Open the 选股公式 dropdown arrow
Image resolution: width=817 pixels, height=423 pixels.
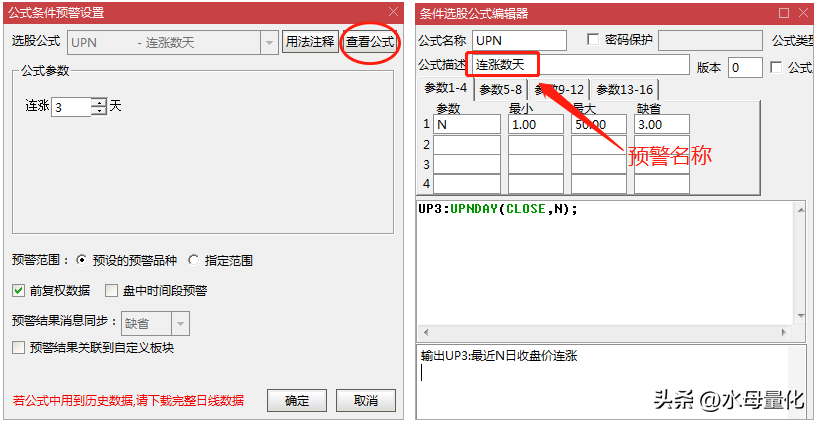point(269,42)
